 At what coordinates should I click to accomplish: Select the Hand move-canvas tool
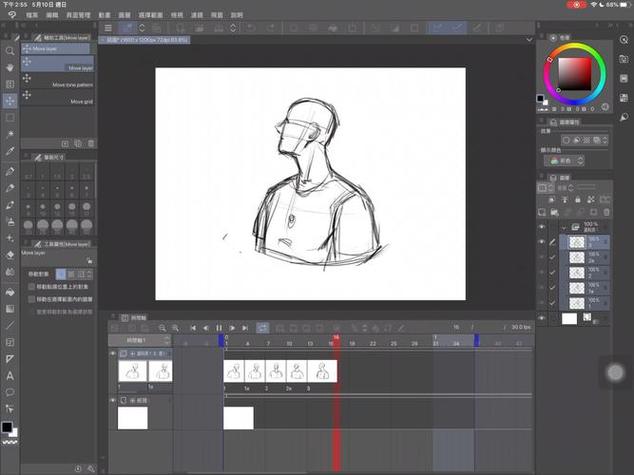click(10, 68)
